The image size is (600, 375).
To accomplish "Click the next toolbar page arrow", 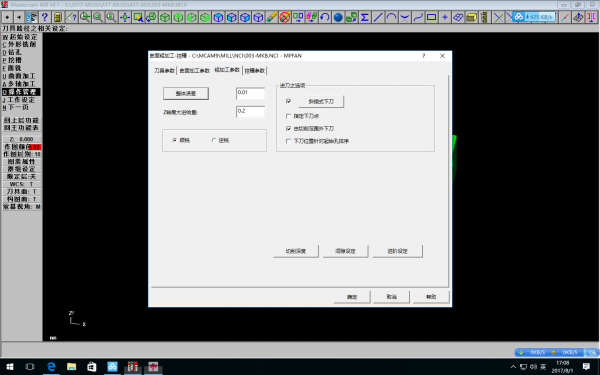I will tap(19, 17).
